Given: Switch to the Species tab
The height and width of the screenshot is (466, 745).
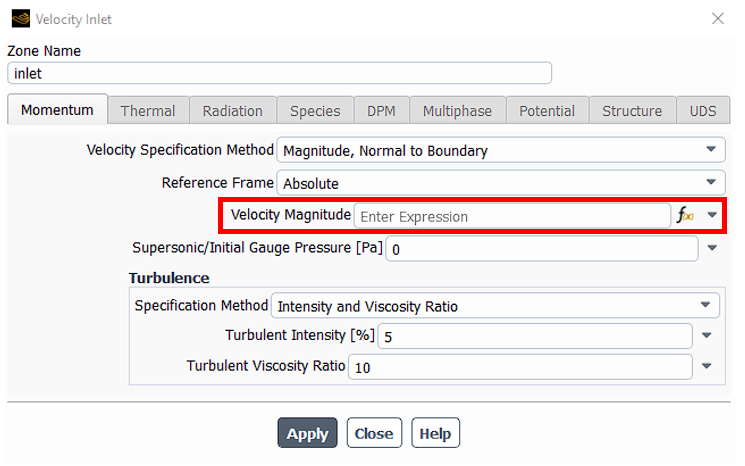Looking at the screenshot, I should coord(315,111).
